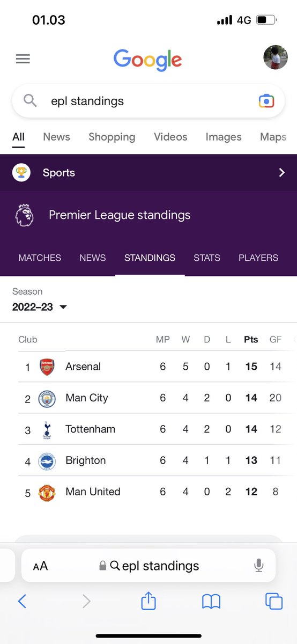Viewport: 297px width, 644px height.
Task: Open the hamburger menu icon
Action: click(x=23, y=58)
